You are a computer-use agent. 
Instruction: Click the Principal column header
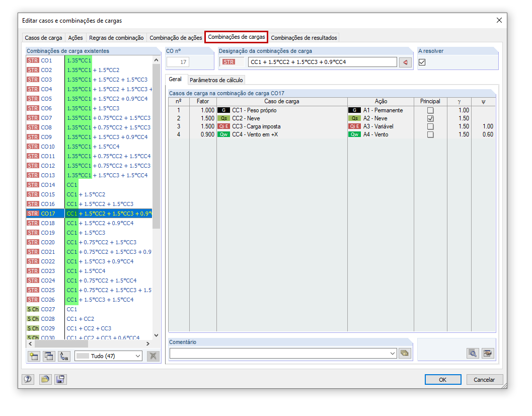[x=430, y=102]
